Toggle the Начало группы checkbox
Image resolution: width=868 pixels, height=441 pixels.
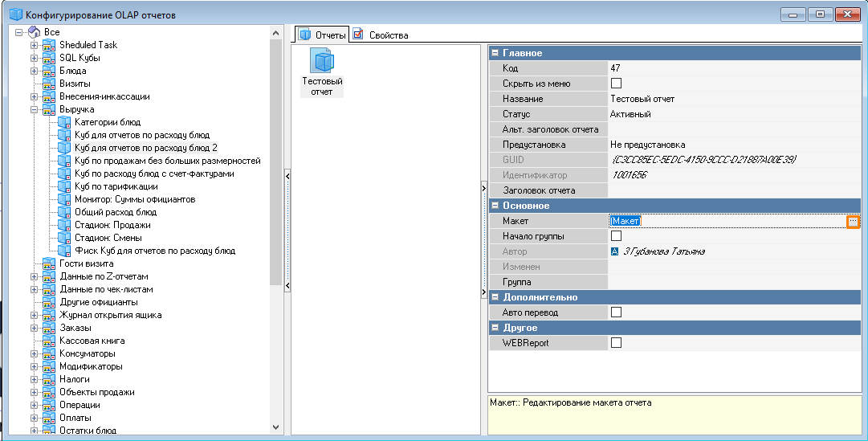pyautogui.click(x=617, y=236)
